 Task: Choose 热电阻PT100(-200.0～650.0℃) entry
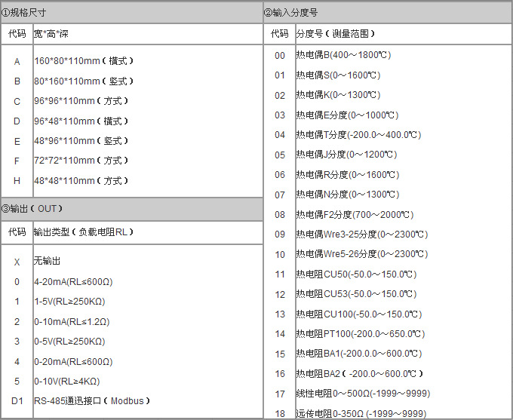[x=361, y=333]
